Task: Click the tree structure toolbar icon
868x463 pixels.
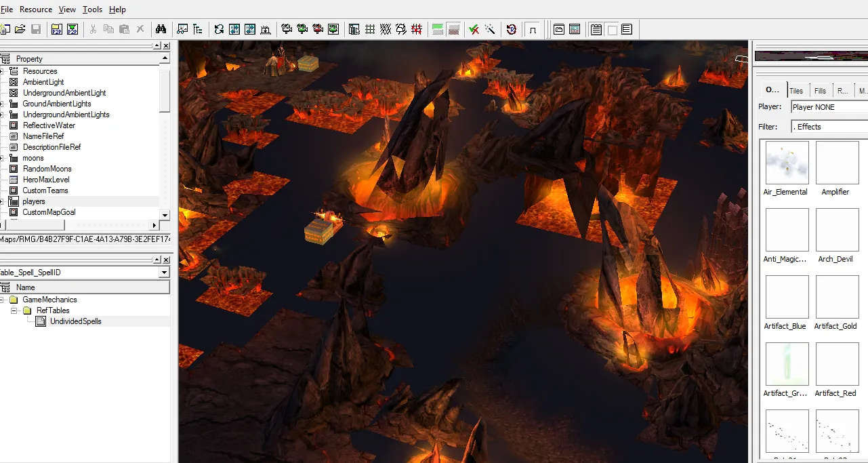Action: (x=198, y=29)
